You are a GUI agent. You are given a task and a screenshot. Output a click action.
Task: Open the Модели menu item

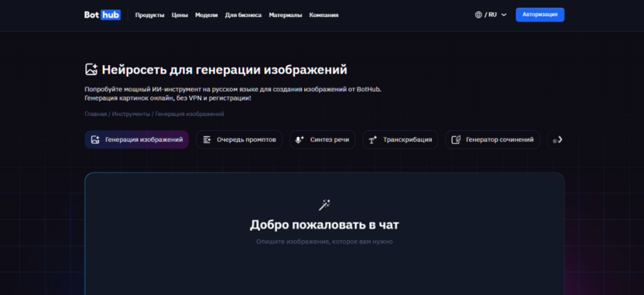tap(206, 15)
